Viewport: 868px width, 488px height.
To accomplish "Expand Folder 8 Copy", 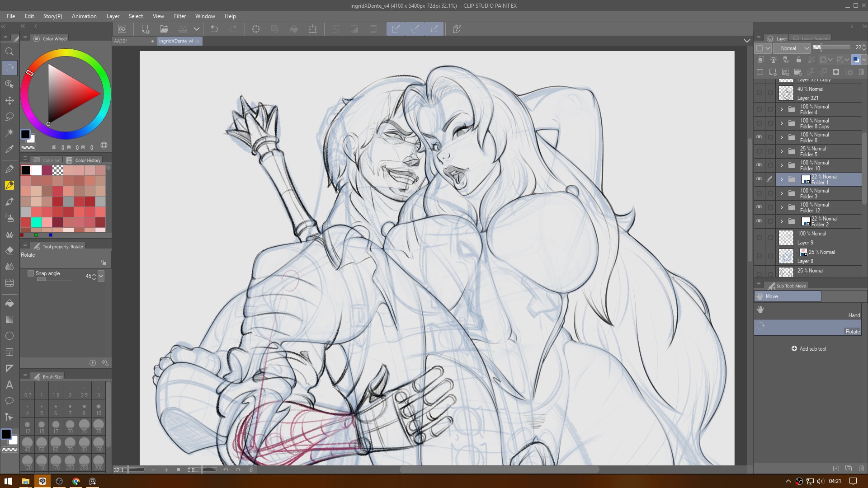I will (x=782, y=123).
